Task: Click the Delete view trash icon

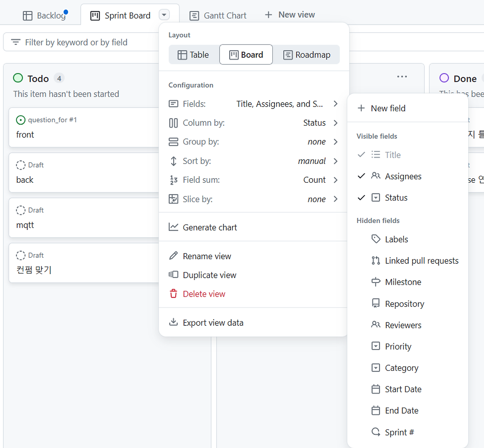Action: click(x=174, y=294)
